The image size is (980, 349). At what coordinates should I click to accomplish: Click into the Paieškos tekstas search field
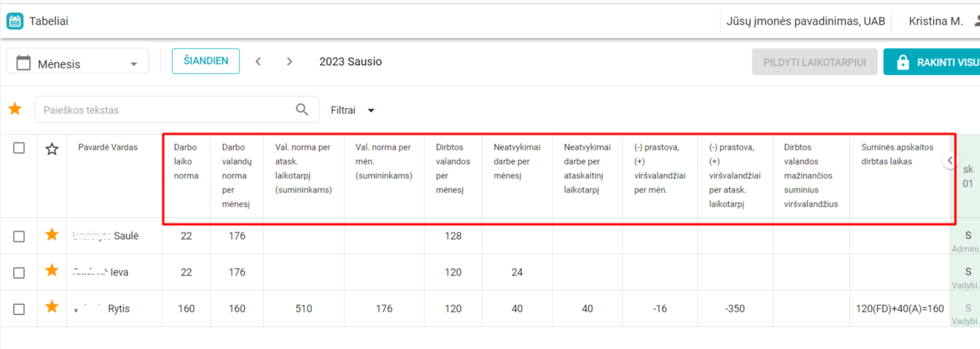click(x=166, y=110)
